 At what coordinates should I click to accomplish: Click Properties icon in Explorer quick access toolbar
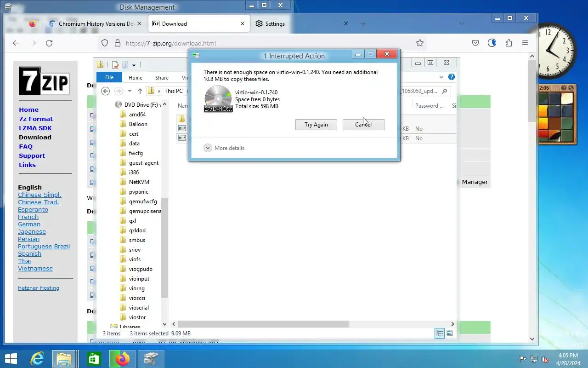(x=115, y=65)
